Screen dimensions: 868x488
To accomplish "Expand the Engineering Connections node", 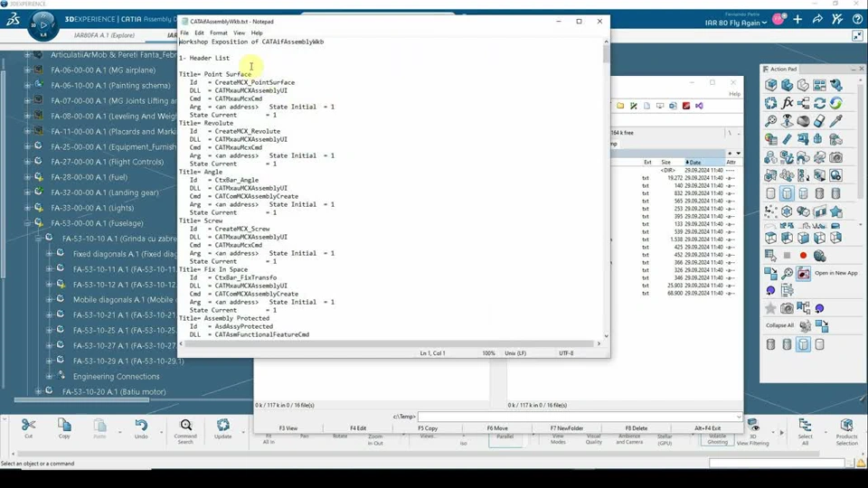I will (49, 377).
